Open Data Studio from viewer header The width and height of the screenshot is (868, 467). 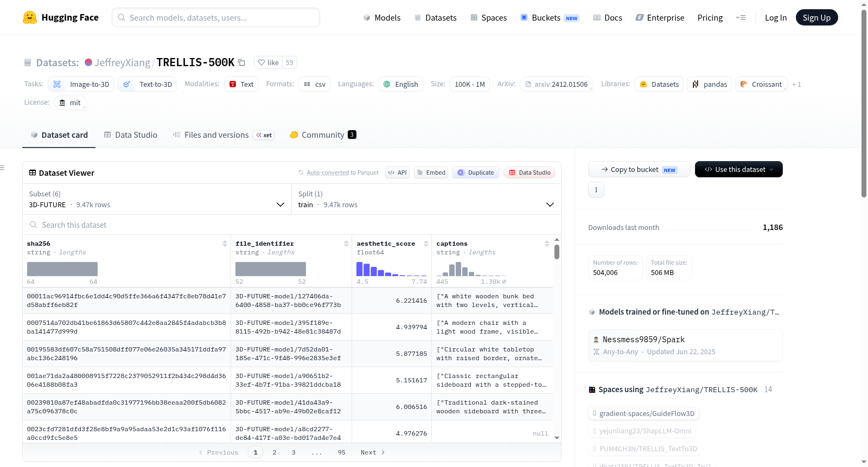pos(529,172)
